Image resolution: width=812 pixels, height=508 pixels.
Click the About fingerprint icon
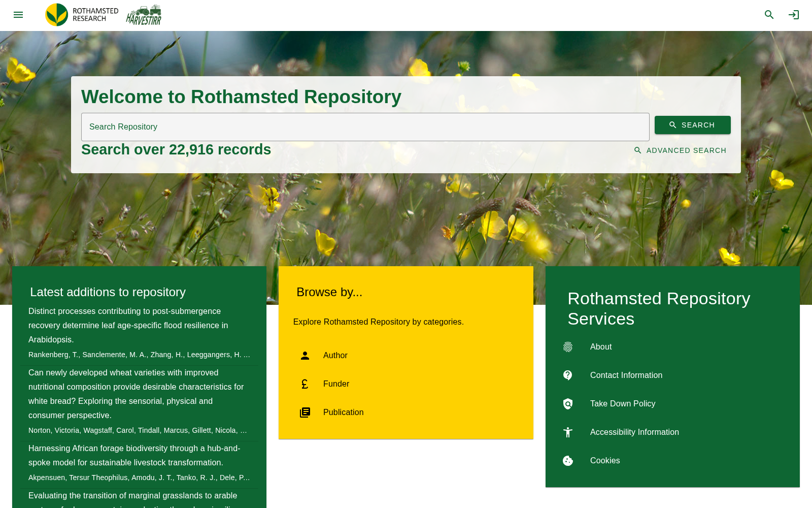pos(568,347)
